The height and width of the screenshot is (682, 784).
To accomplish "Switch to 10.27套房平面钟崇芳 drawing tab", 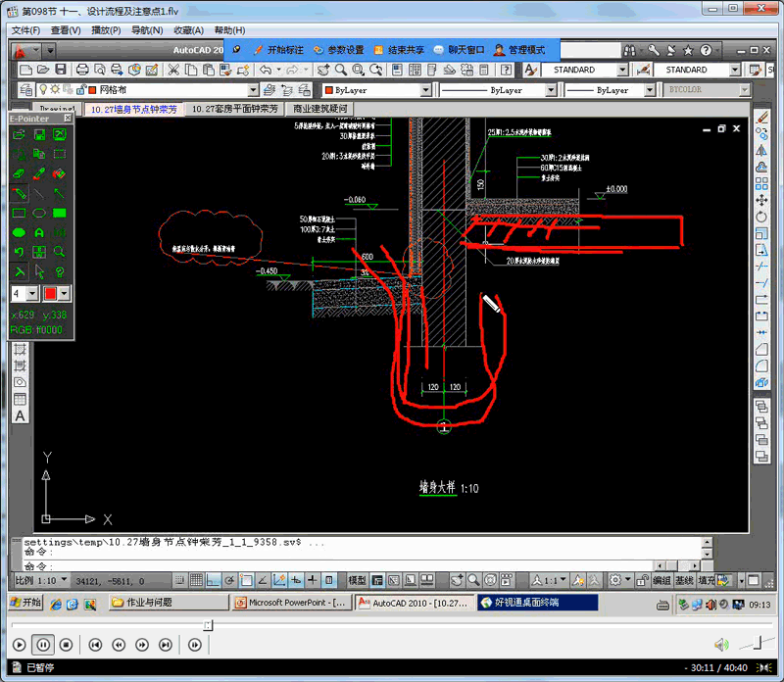I will [x=234, y=110].
